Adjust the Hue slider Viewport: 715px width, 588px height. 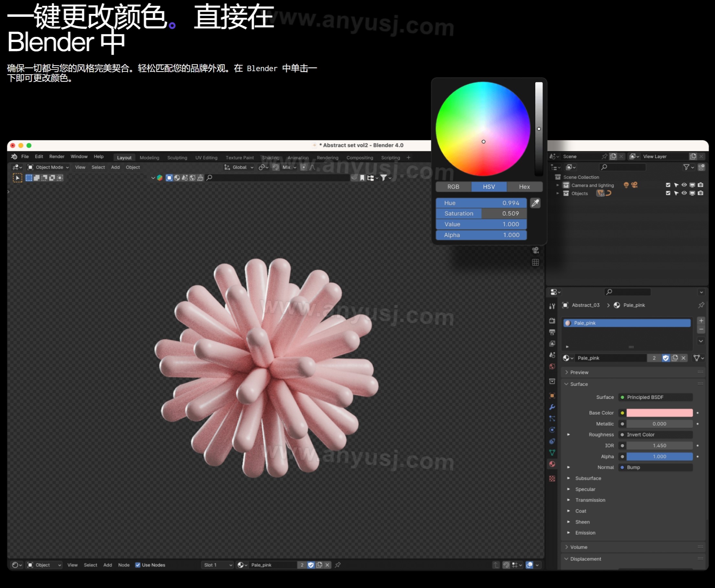coord(481,203)
